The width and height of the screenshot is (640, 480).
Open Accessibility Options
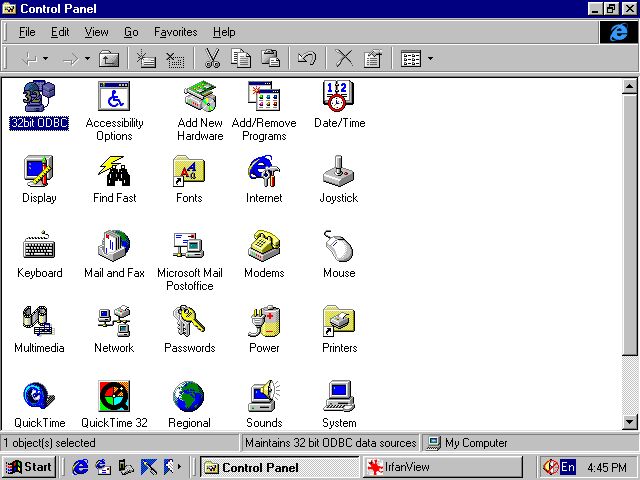[x=114, y=111]
